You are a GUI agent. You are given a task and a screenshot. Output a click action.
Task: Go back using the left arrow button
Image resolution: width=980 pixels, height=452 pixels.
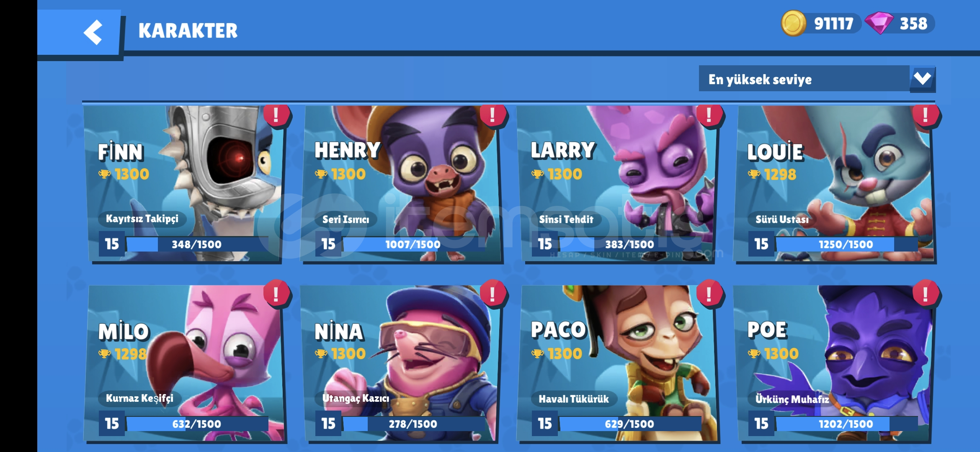(x=93, y=32)
